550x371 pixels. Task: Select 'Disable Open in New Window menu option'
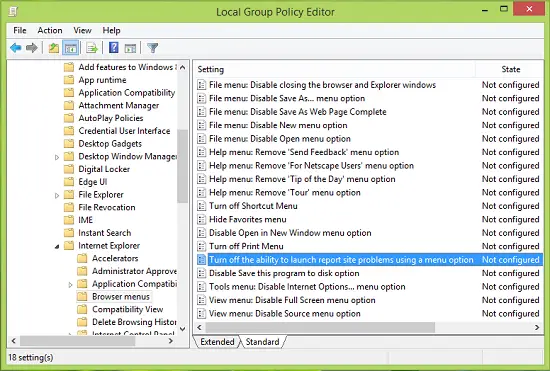click(290, 233)
